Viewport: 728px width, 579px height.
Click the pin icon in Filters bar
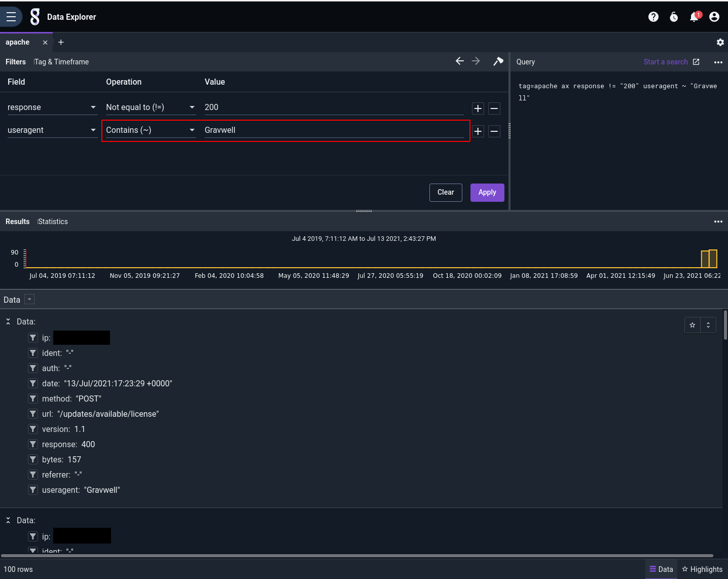(498, 61)
